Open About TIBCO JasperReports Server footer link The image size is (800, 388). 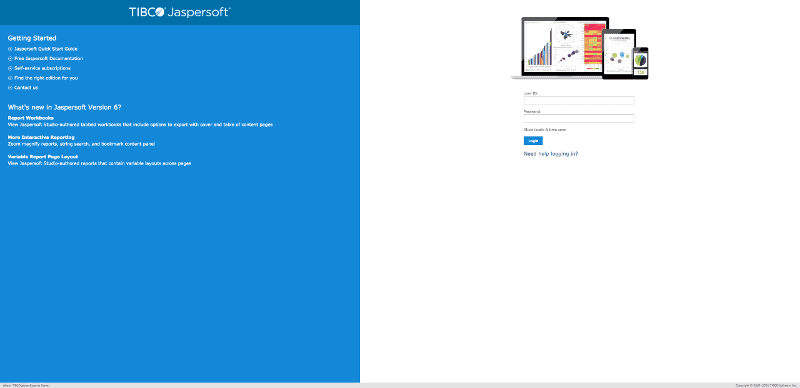click(27, 385)
